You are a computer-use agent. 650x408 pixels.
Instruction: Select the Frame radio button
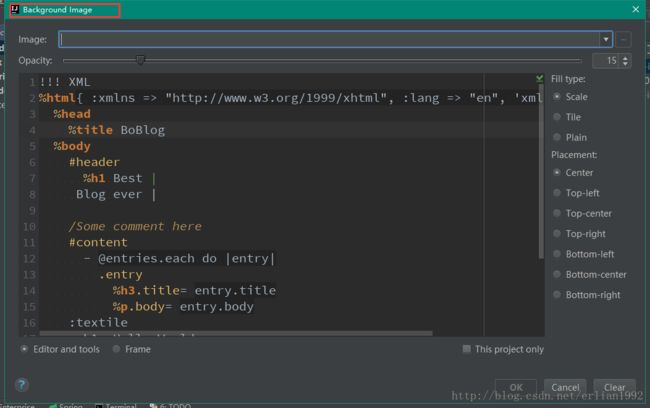tap(132, 349)
